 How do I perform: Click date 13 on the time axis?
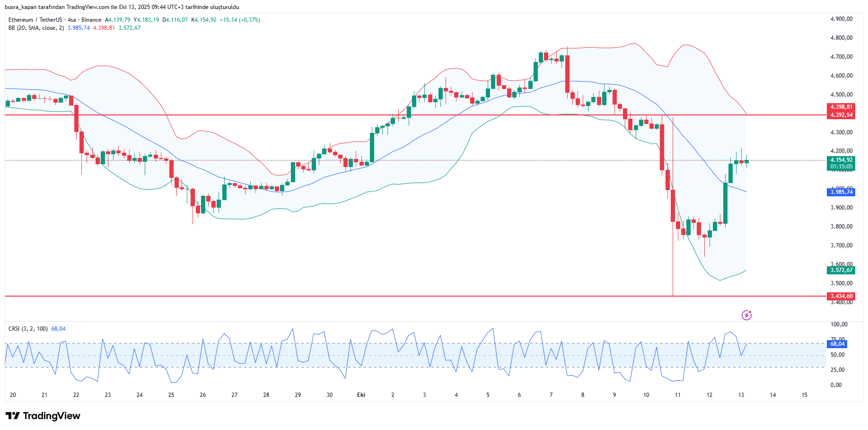pos(741,395)
